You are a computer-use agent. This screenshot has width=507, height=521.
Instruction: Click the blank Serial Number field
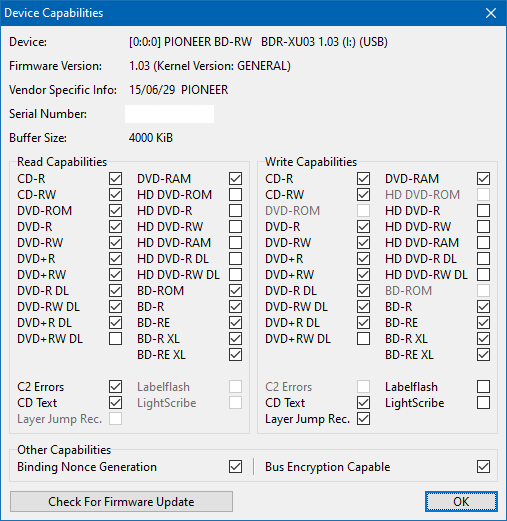169,114
